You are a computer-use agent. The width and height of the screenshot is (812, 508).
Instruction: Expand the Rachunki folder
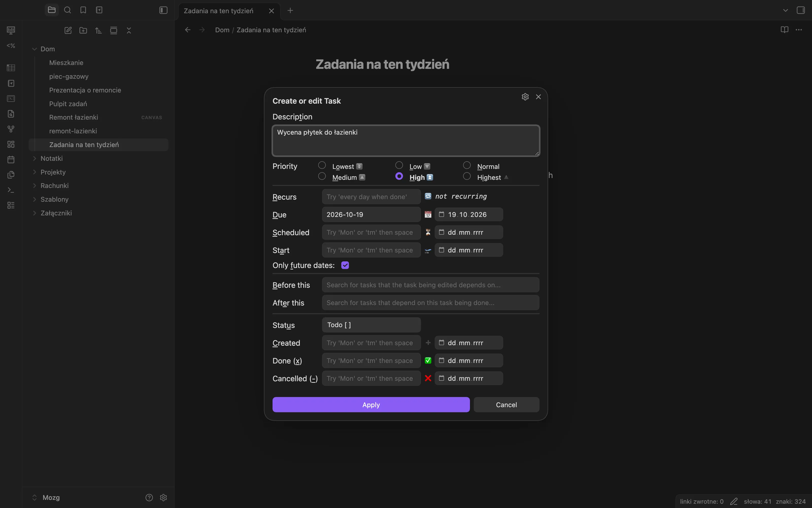pyautogui.click(x=34, y=185)
